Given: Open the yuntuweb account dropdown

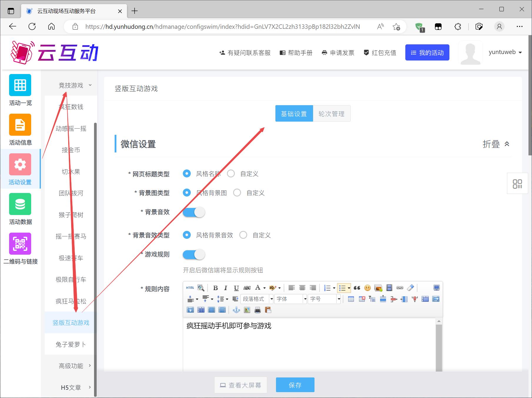Looking at the screenshot, I should (505, 52).
